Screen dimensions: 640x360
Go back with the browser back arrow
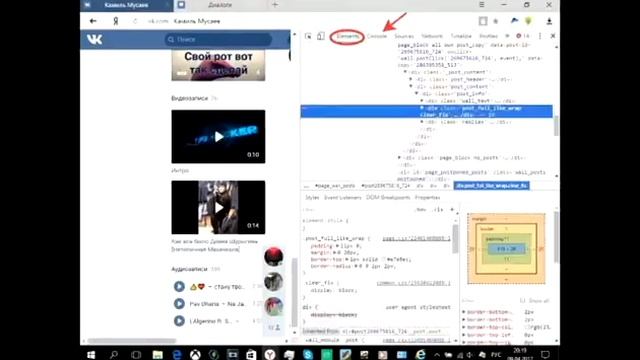93,21
